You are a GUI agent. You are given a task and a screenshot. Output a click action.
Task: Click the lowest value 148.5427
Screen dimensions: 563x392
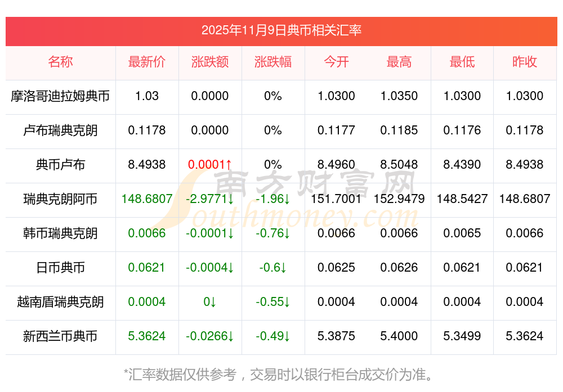[462, 199]
